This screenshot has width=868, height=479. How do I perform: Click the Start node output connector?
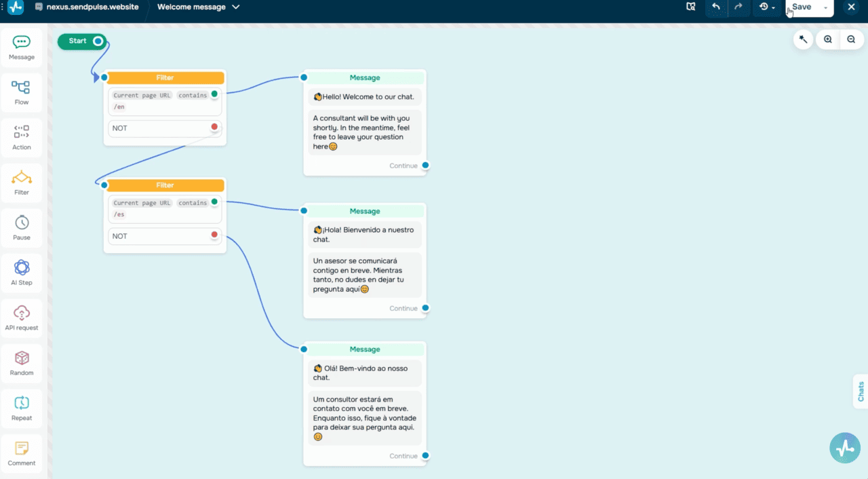pyautogui.click(x=98, y=41)
